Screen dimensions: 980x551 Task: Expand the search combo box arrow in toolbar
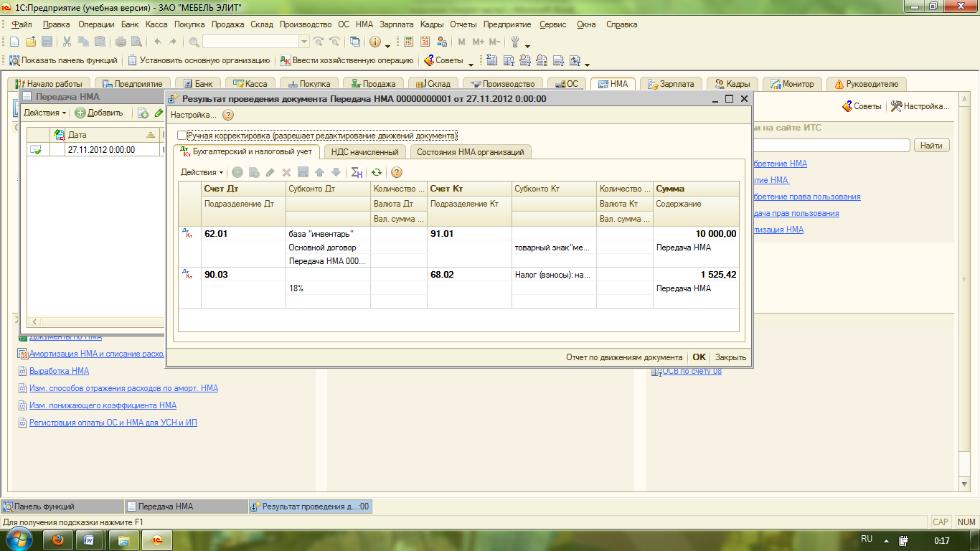(x=303, y=42)
